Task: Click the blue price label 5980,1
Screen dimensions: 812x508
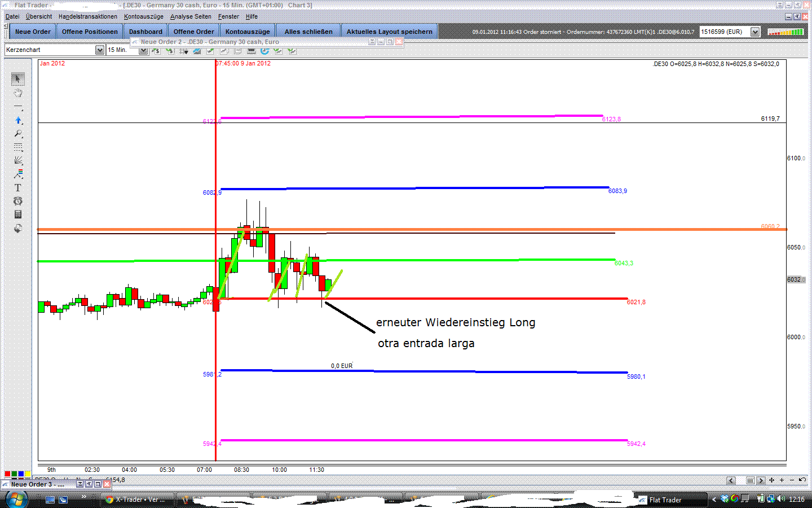Action: coord(636,376)
